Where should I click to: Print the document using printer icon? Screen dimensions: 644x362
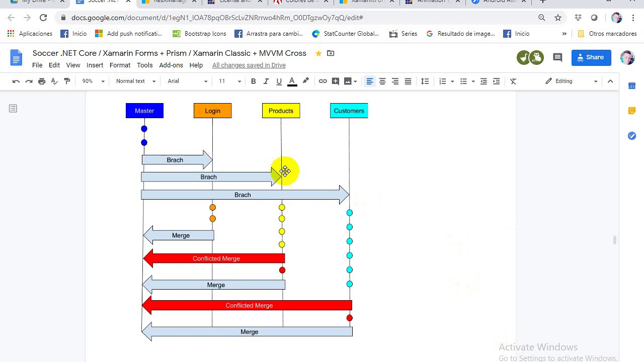pos(42,81)
